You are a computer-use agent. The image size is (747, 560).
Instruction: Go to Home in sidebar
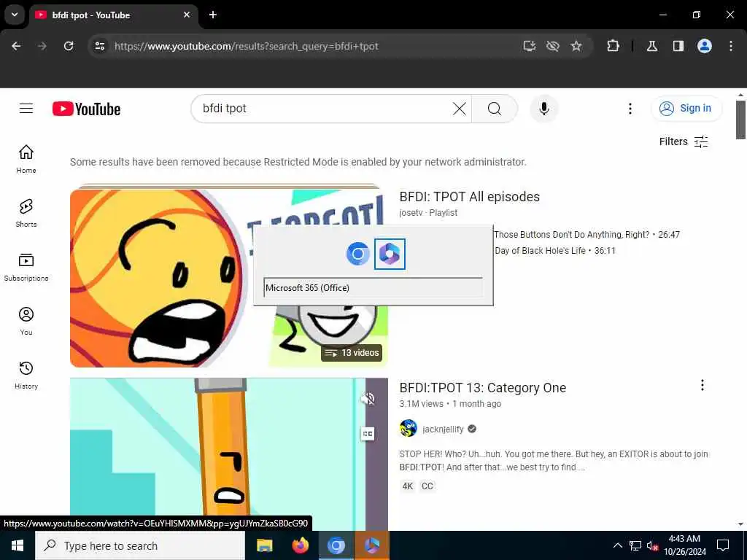(26, 159)
